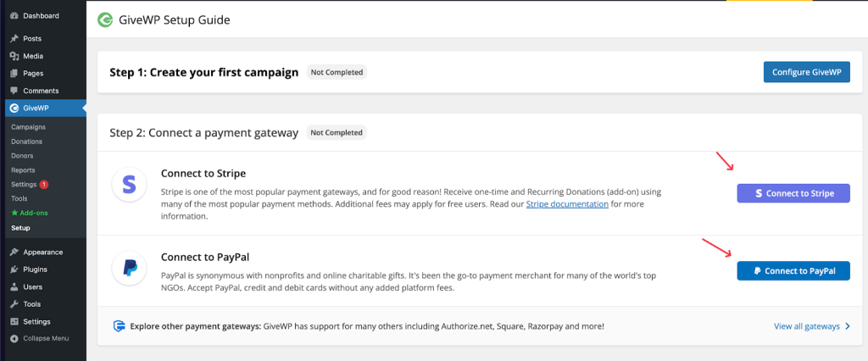Click the Stripe logo circle icon

point(129,186)
